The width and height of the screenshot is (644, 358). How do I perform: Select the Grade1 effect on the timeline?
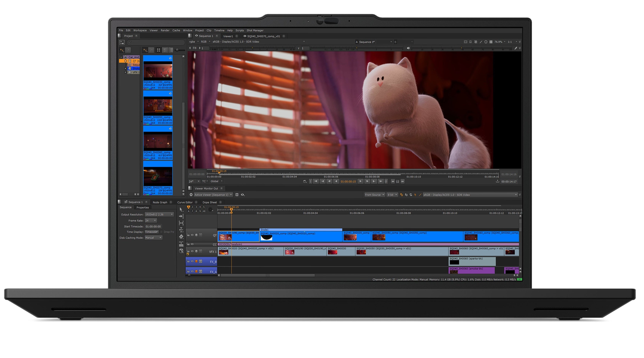pyautogui.click(x=301, y=230)
